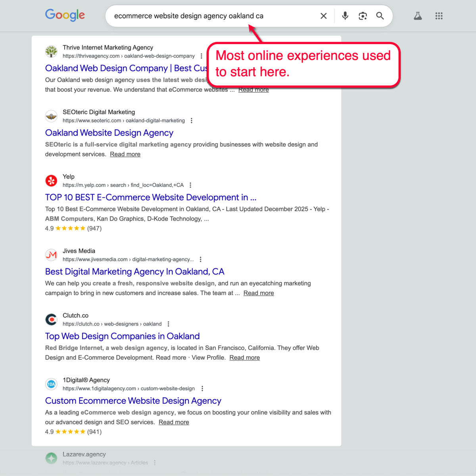The height and width of the screenshot is (476, 476).
Task: Click the Jives Media favicon
Action: pyautogui.click(x=51, y=255)
